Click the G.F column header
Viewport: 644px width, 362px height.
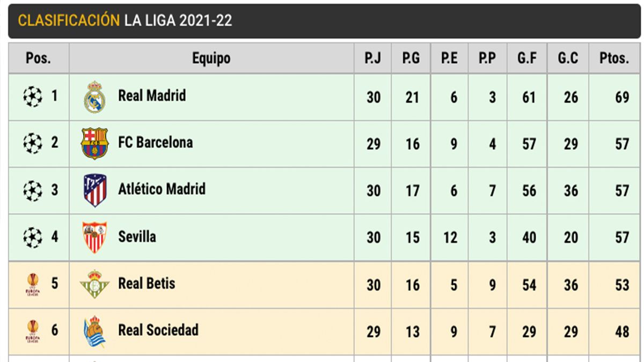(527, 58)
